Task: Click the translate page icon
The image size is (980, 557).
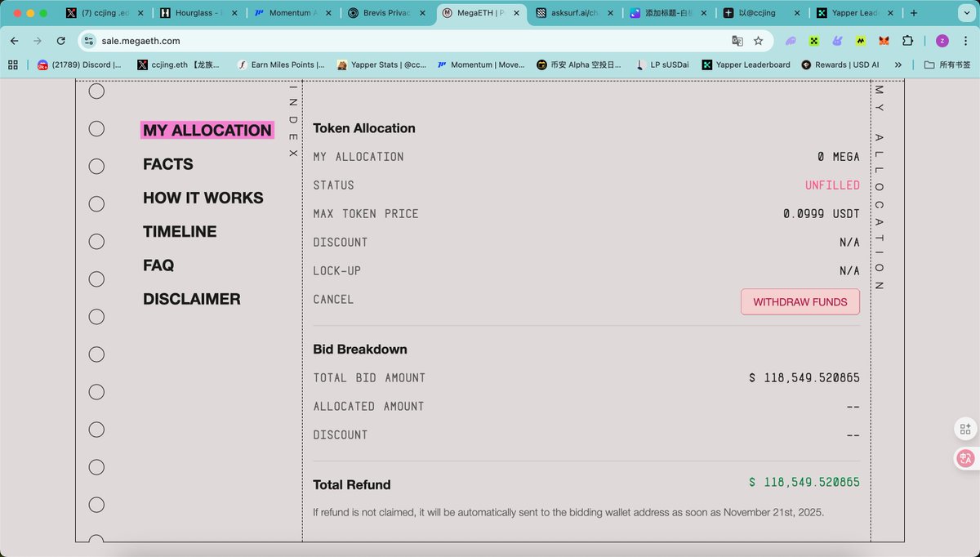Action: 737,41
